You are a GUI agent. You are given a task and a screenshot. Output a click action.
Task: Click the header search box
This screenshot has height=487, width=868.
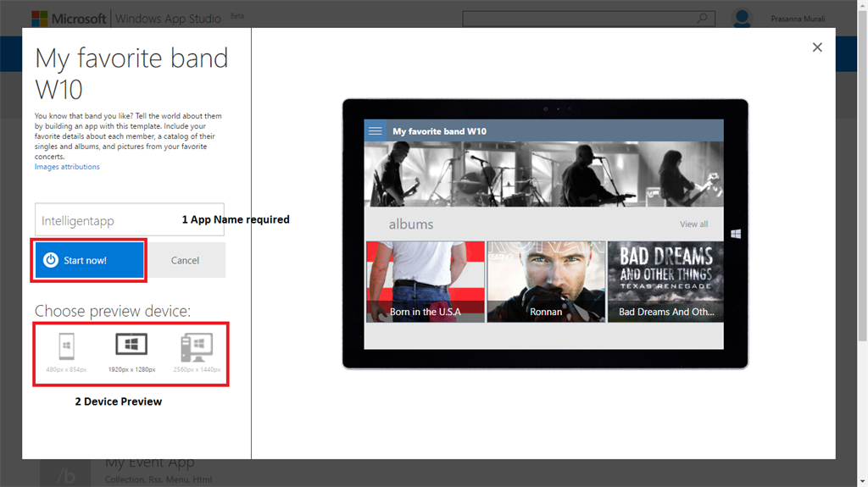point(588,19)
